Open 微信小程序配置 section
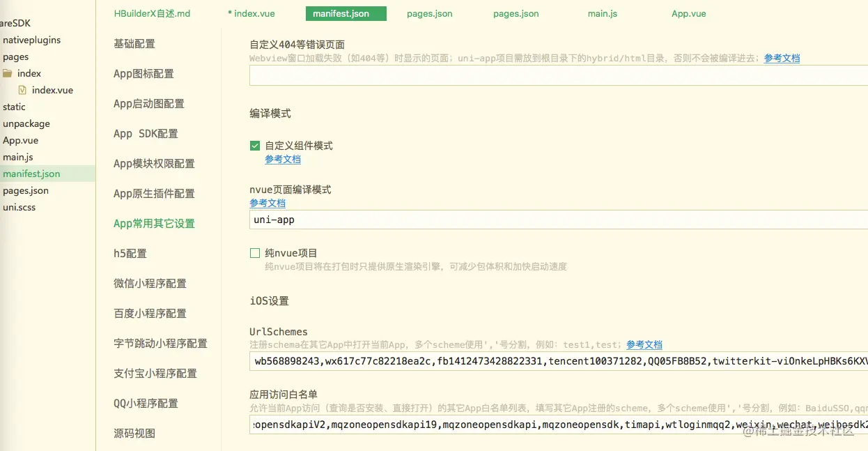 tap(150, 284)
